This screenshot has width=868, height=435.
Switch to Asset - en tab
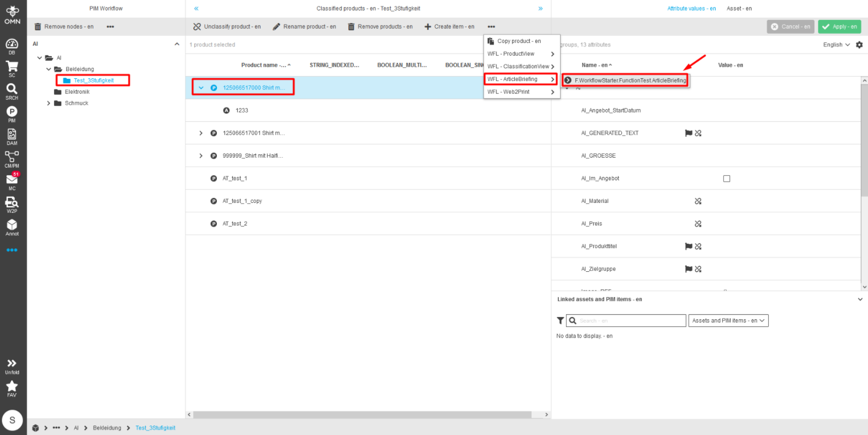pyautogui.click(x=739, y=8)
